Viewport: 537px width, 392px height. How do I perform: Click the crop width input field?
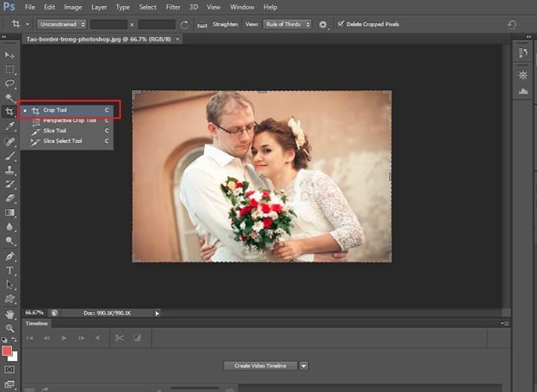[x=108, y=24]
